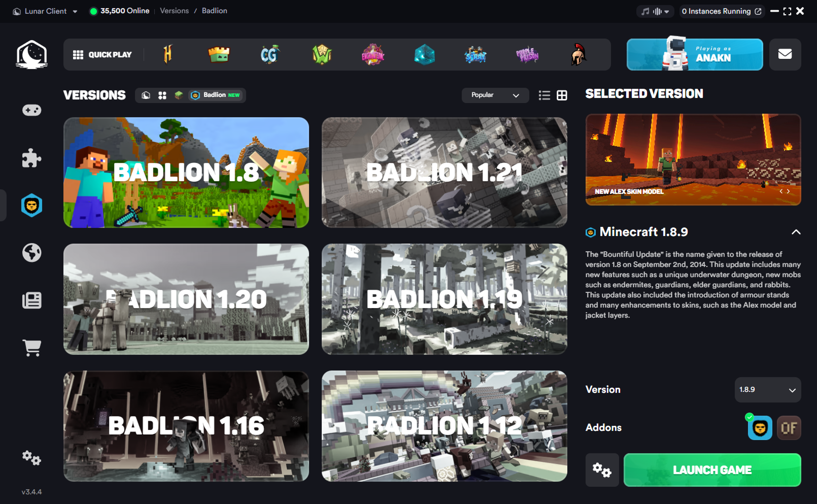Toggle fullscreen window icon
The height and width of the screenshot is (504, 817).
tap(787, 11)
